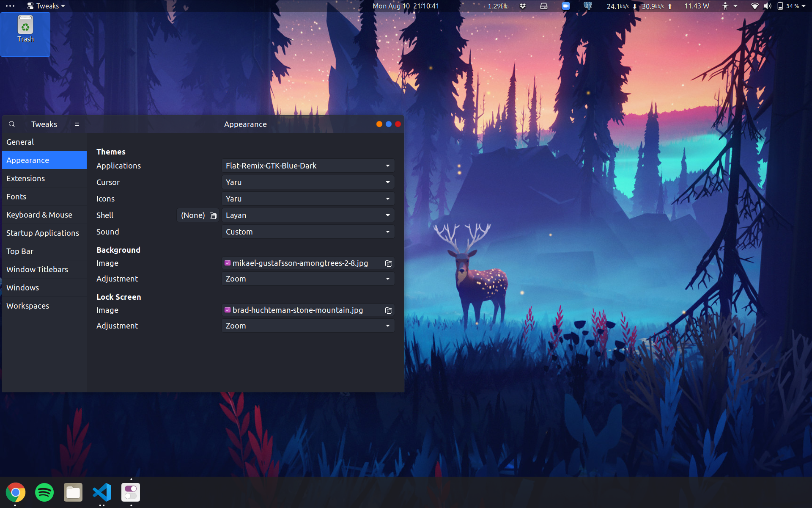Select the Applications theme dropdown
The width and height of the screenshot is (812, 508).
pyautogui.click(x=307, y=166)
